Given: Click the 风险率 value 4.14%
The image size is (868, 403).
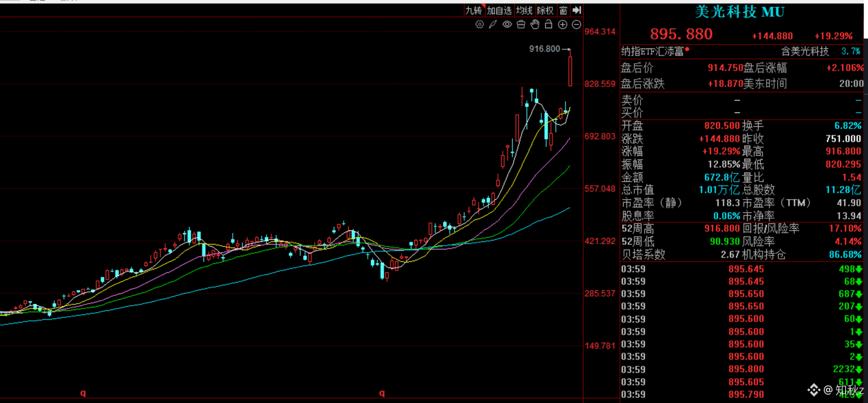Looking at the screenshot, I should pos(848,241).
